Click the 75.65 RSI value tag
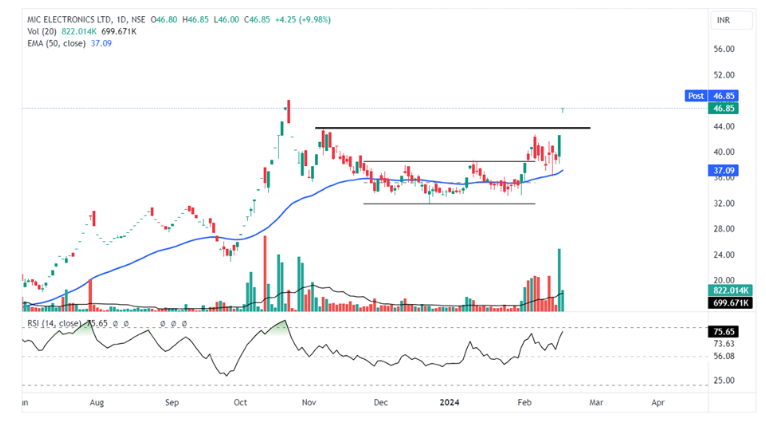Screen dimensions: 766x425 [x=724, y=330]
